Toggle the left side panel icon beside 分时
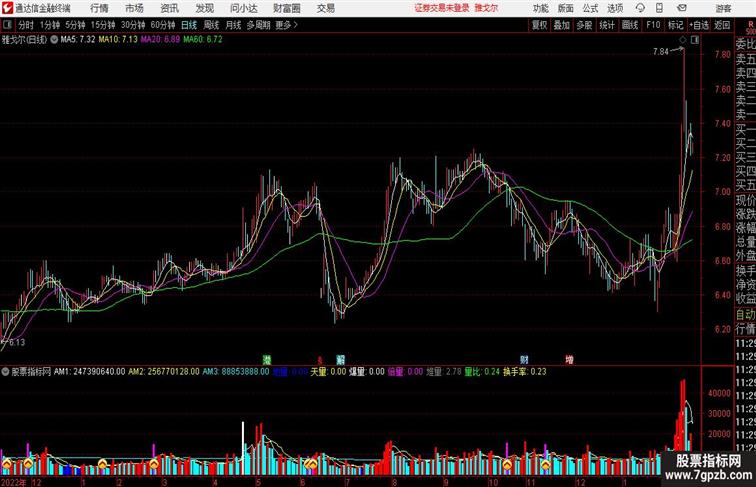756x487 pixels. [x=7, y=25]
